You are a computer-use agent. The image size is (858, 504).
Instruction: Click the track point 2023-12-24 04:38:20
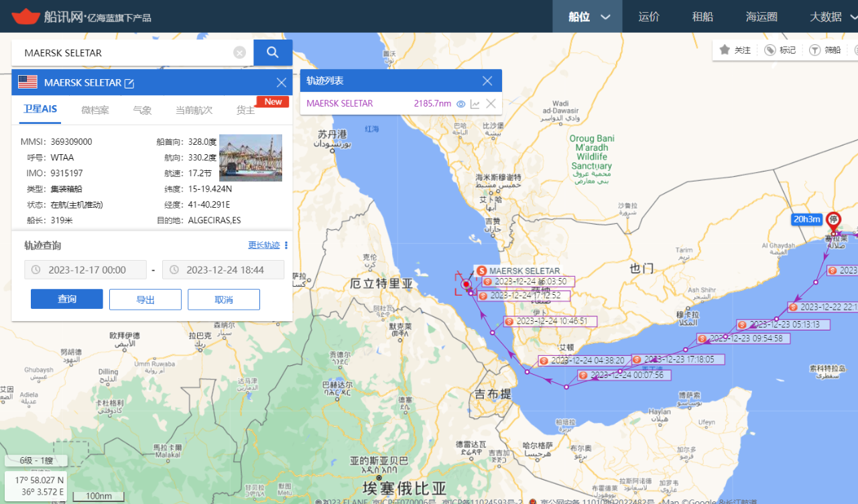click(585, 361)
